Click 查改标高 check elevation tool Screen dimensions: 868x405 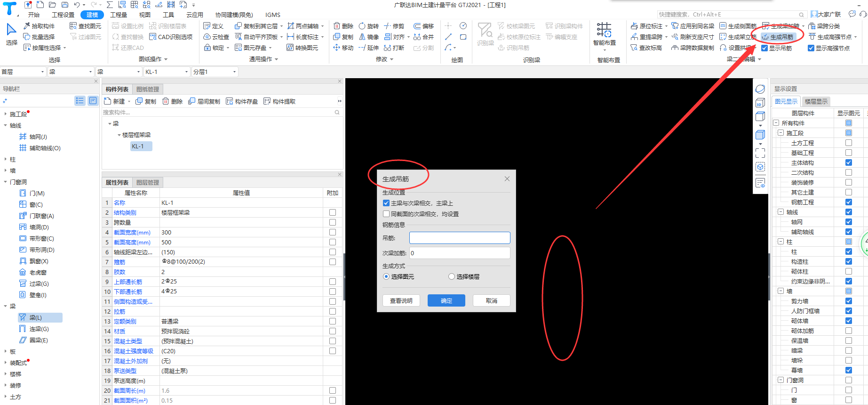tap(646, 48)
